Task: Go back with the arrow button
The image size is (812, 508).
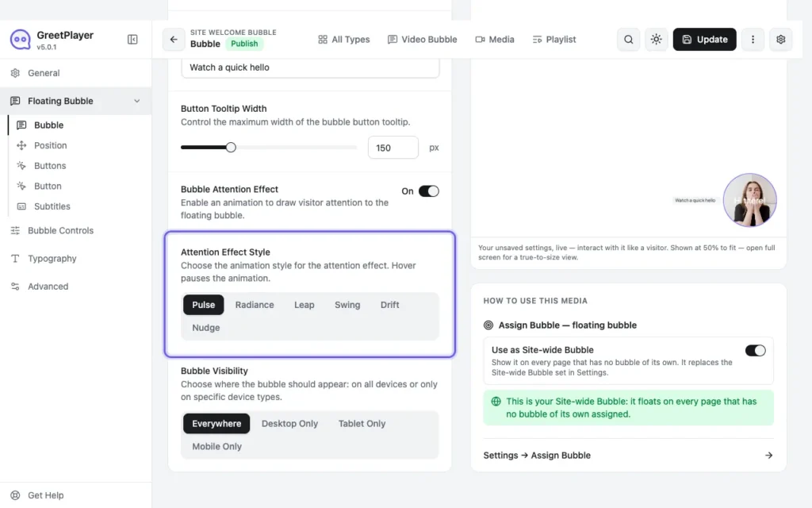Action: coord(174,40)
